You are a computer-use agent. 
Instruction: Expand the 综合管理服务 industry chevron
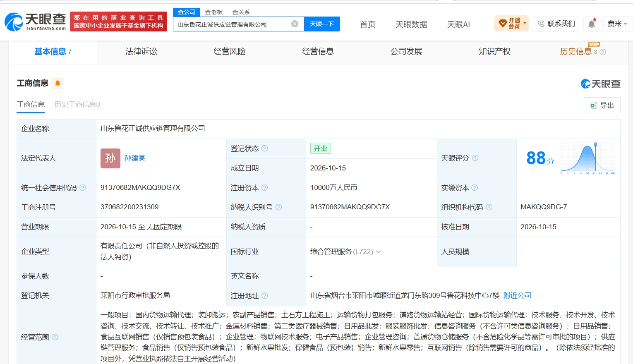pyautogui.click(x=379, y=251)
